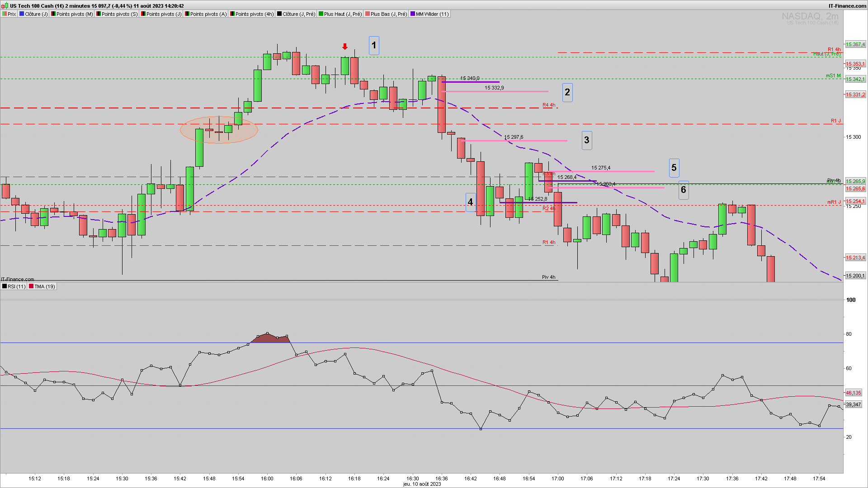Select Points pivots (M) indicator tab
Viewport: 868px width, 488px height.
pos(75,14)
